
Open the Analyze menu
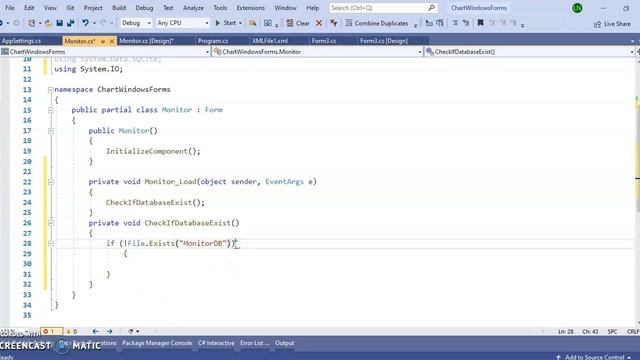193,8
